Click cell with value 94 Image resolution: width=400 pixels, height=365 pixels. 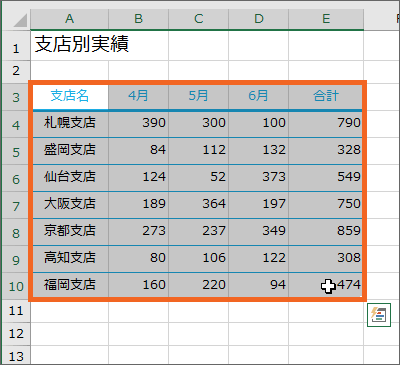[258, 286]
